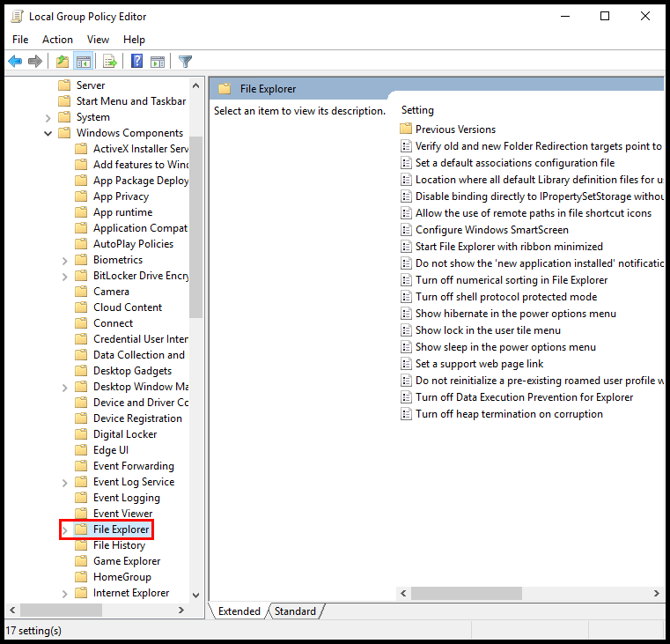Go up one level with folder icon
Screen dimensions: 670x644
point(63,62)
